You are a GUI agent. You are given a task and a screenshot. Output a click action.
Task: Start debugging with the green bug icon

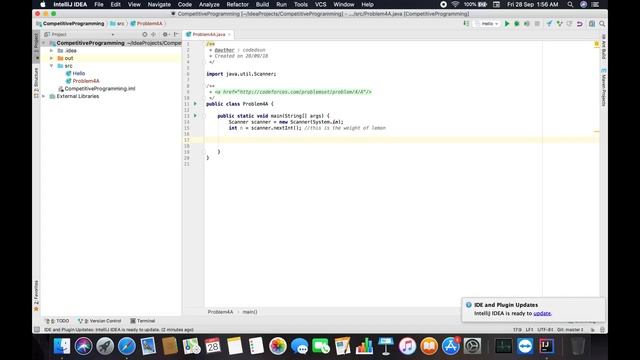coord(517,24)
